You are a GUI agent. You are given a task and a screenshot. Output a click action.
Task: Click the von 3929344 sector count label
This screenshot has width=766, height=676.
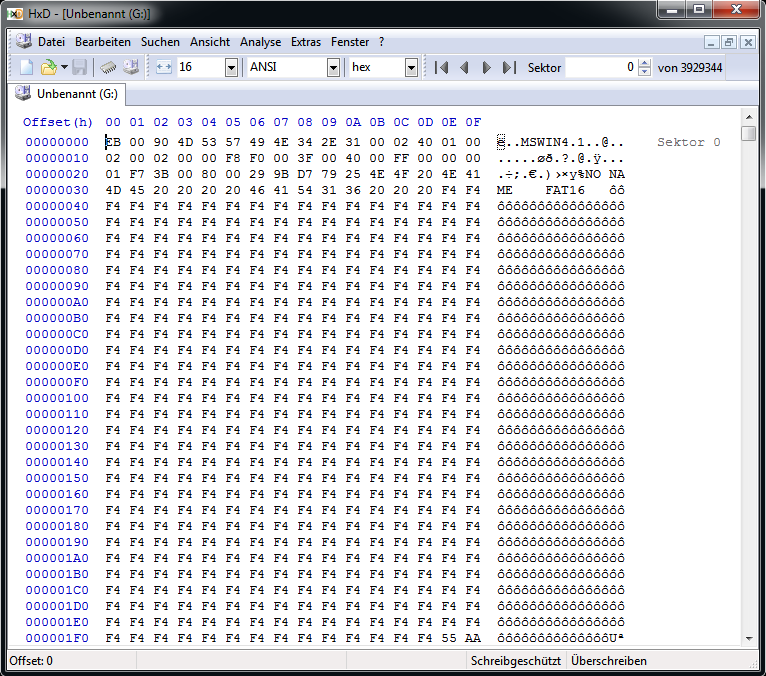690,67
